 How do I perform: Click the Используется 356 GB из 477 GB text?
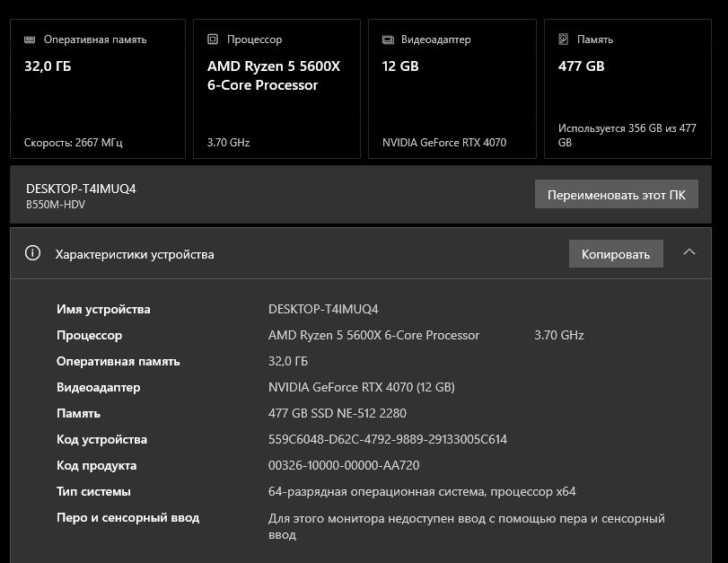[x=627, y=136]
